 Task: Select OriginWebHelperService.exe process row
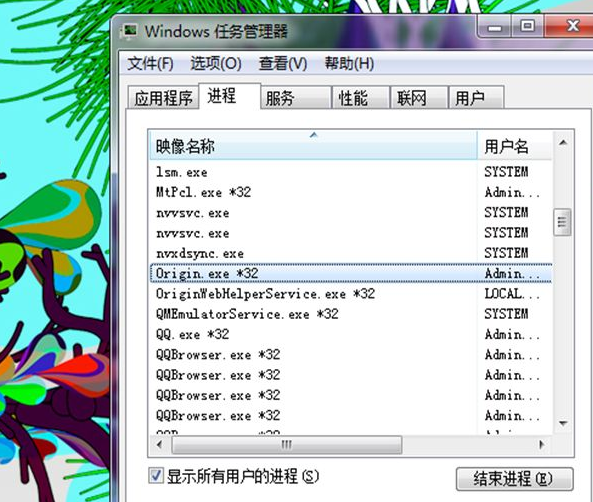pyautogui.click(x=351, y=294)
